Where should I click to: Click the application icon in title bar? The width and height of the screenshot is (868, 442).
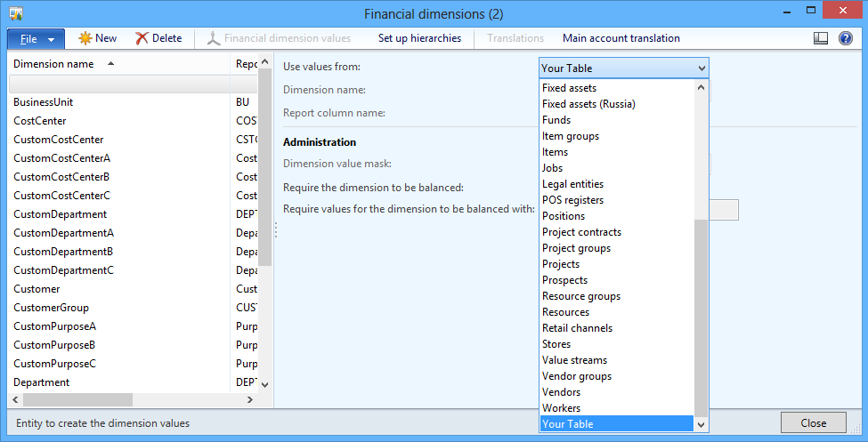click(15, 13)
